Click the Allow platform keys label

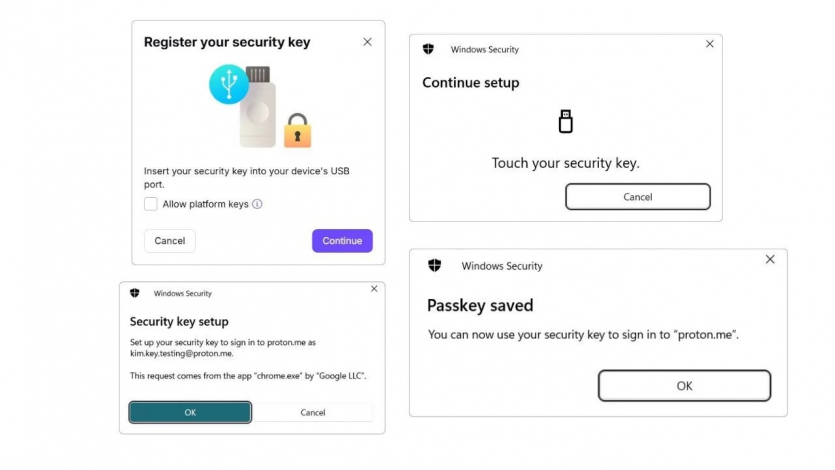click(205, 204)
